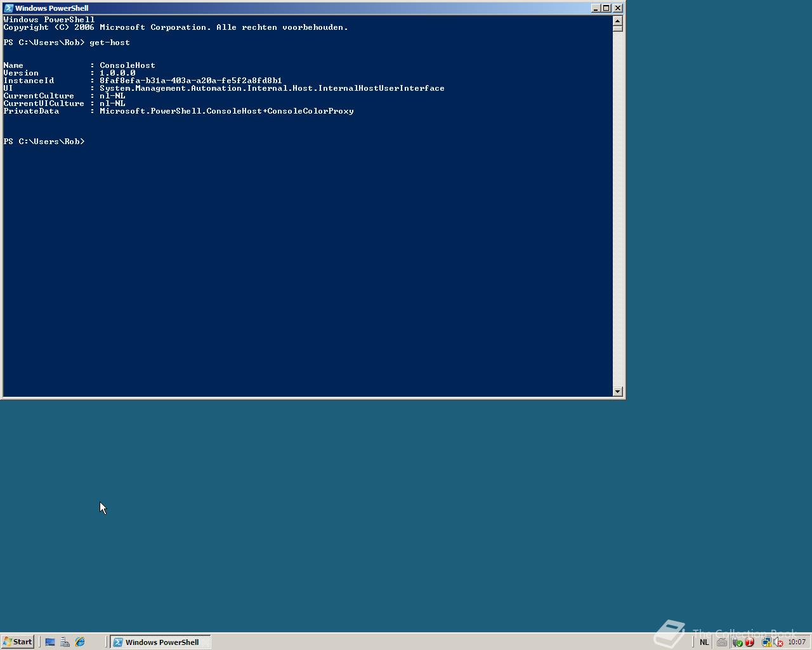The height and width of the screenshot is (650, 812).
Task: Click the CurrentUICulture 'nl-NL' value
Action: [x=112, y=103]
